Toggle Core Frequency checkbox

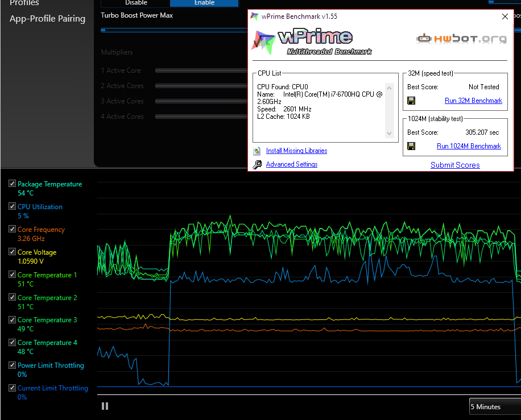(13, 229)
